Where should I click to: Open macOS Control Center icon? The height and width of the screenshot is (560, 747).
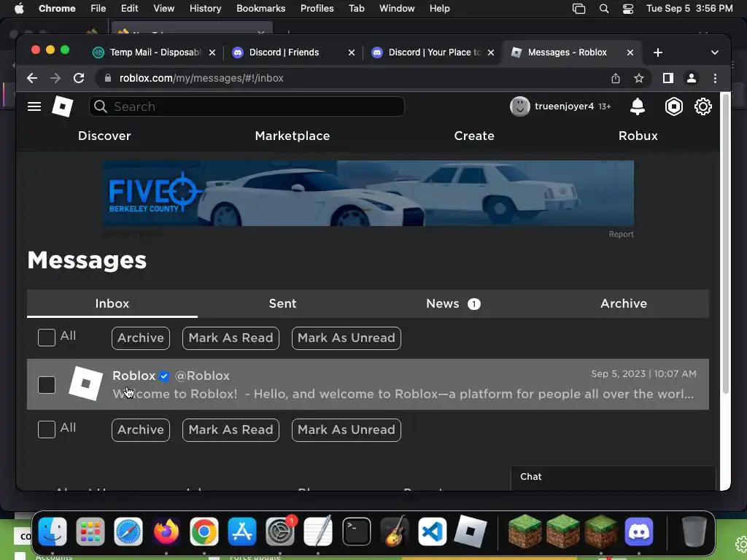tap(628, 9)
